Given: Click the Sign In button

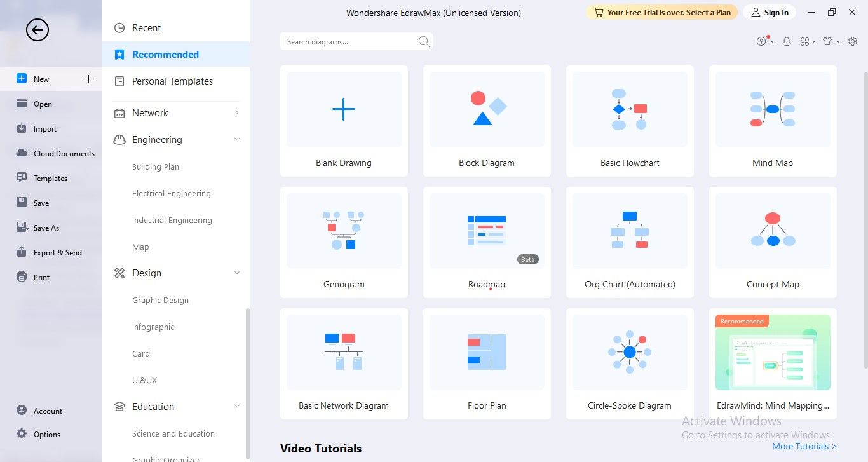Looking at the screenshot, I should (x=770, y=12).
